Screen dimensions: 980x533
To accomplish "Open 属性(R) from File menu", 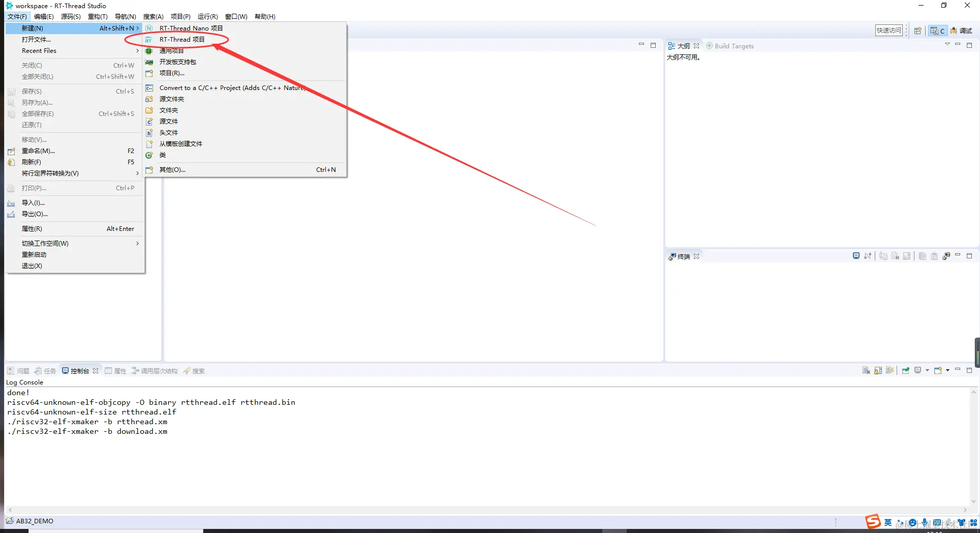I will pos(75,229).
